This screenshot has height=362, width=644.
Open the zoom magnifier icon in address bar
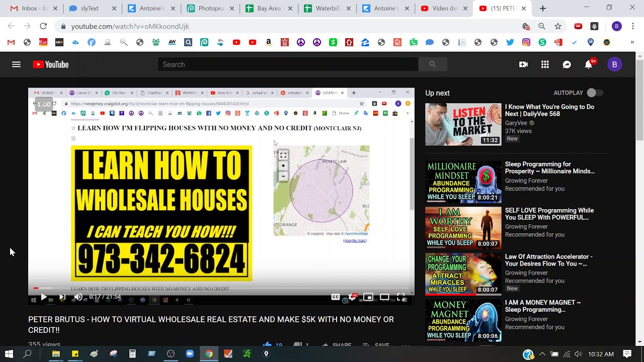click(542, 26)
